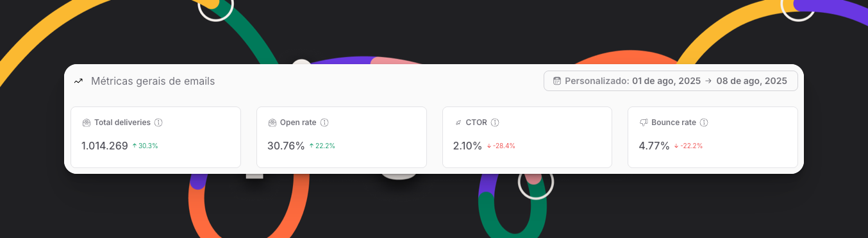Click the info icon beside CTOR
The width and height of the screenshot is (868, 238).
click(x=495, y=123)
